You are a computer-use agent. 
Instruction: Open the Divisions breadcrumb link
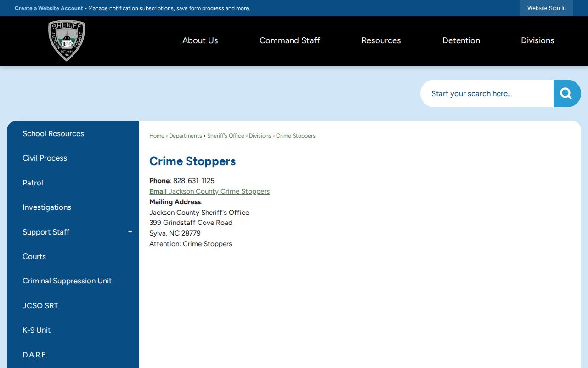point(260,136)
